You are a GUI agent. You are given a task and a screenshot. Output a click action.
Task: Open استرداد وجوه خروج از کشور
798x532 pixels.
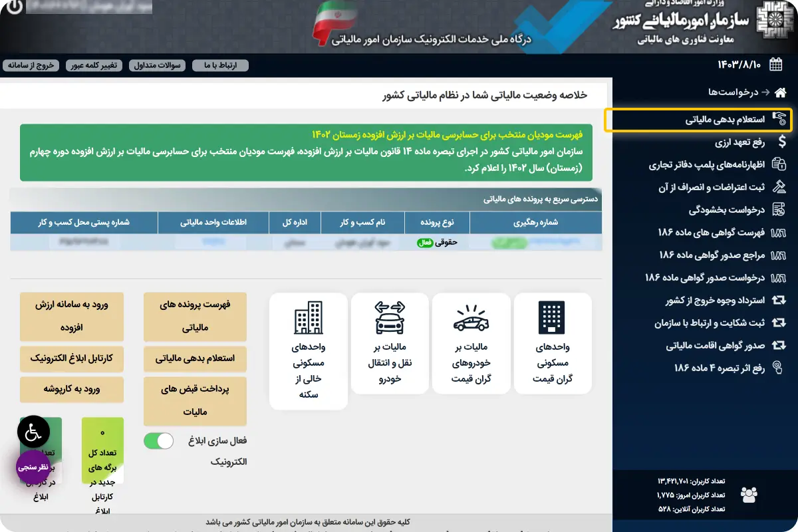(716, 301)
